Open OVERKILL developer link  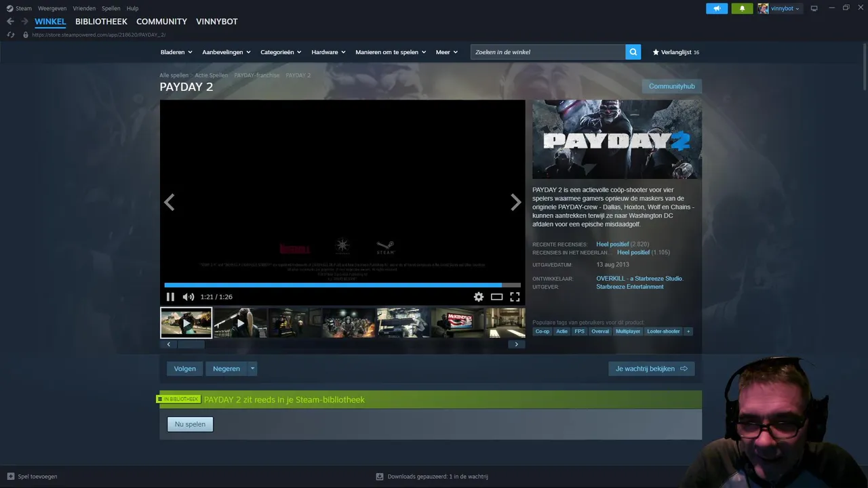click(x=639, y=279)
